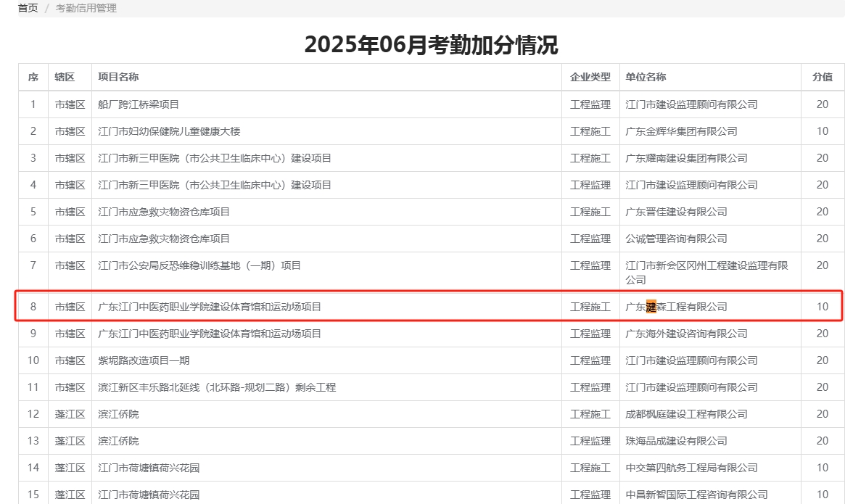This screenshot has width=853, height=504.
Task: Click the score 20 in row 1
Action: coord(823,104)
